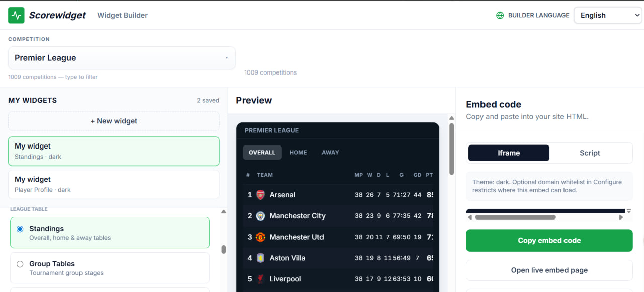Image resolution: width=644 pixels, height=292 pixels.
Task: Click the code box right scroll arrow
Action: (x=621, y=217)
